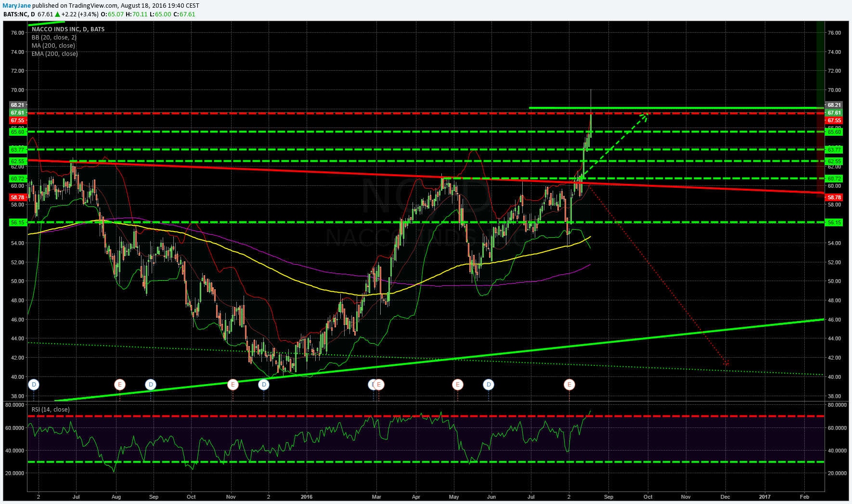Click the 2016 label on the time axis
The width and height of the screenshot is (852, 504).
pos(306,497)
